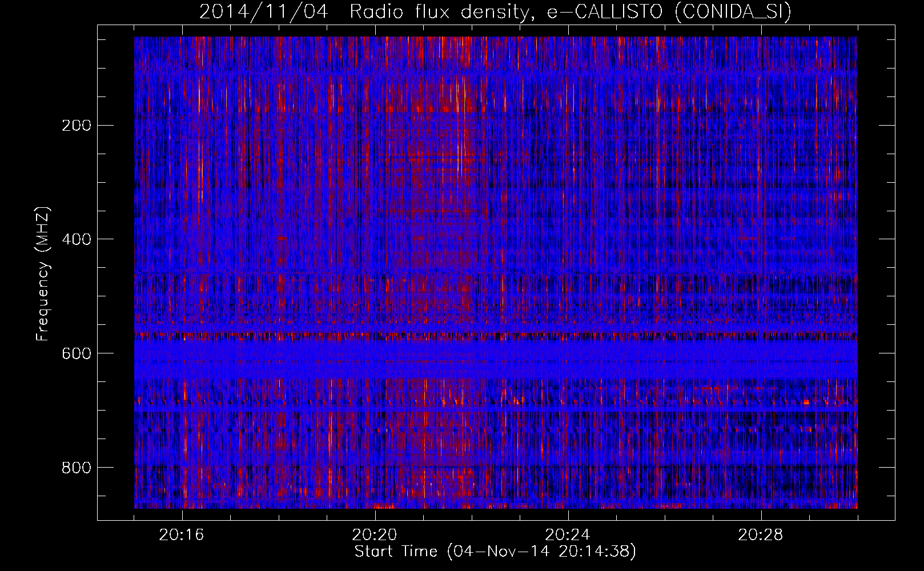
Task: Click the solid blue interference band at 600 MHz
Action: [495, 360]
